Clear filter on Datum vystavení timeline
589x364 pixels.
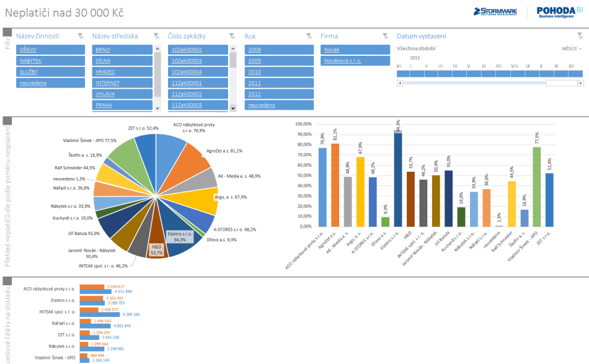coord(580,36)
